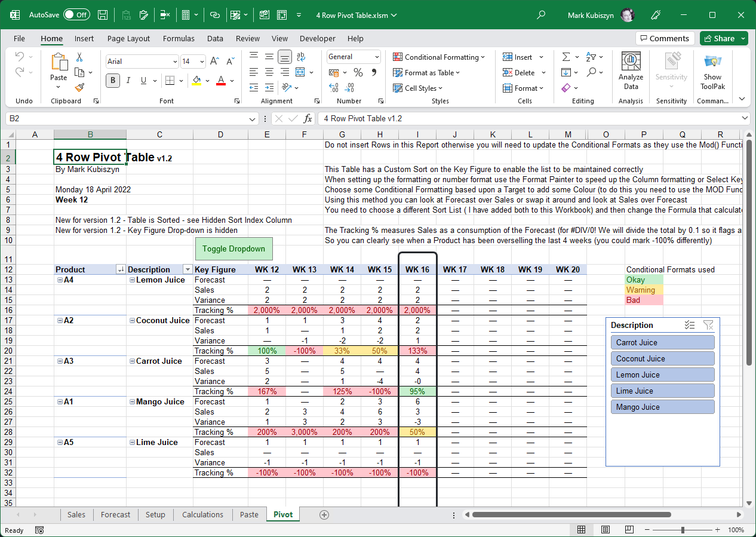Click the Format Painter brush icon
Viewport: 756px width, 537px height.
click(79, 88)
